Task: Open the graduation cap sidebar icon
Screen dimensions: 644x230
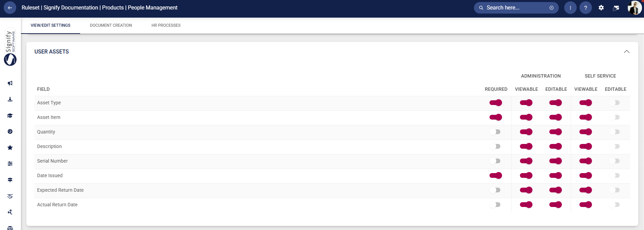Action: [x=10, y=116]
